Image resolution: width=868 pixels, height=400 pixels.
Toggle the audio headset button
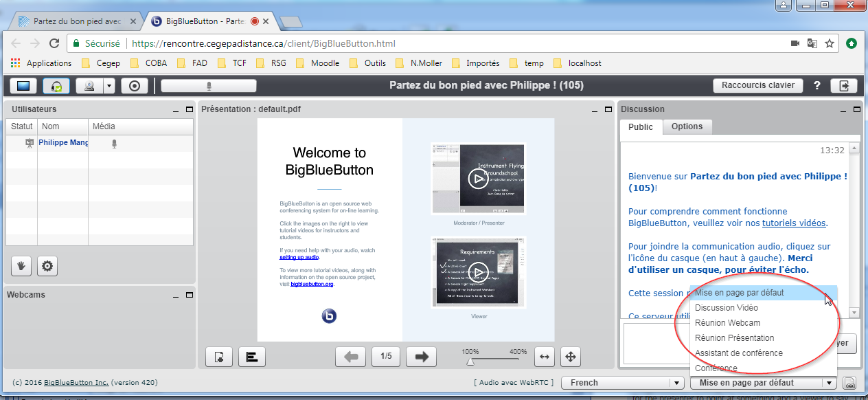tap(56, 86)
